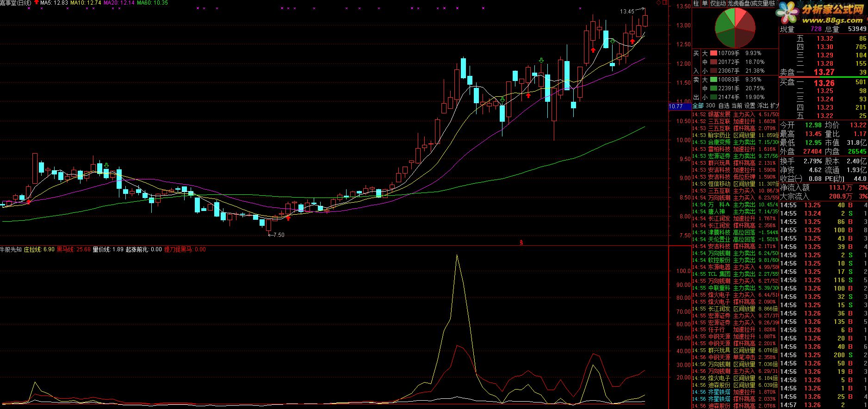Click the 浮出 button in the alert bar

(762, 106)
